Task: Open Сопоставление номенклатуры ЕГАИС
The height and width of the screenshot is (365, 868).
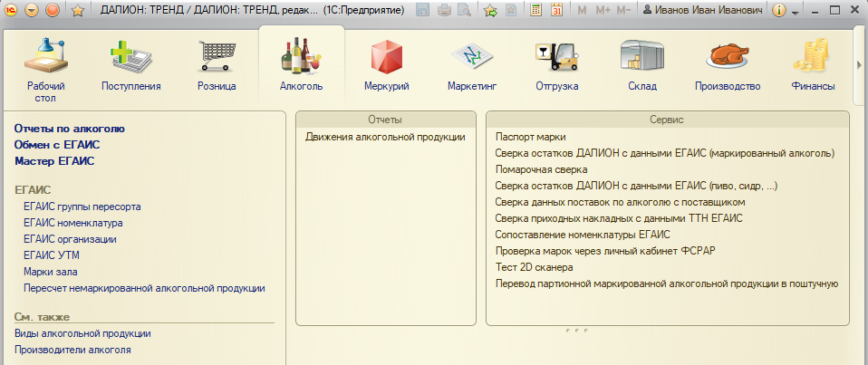Action: [583, 234]
